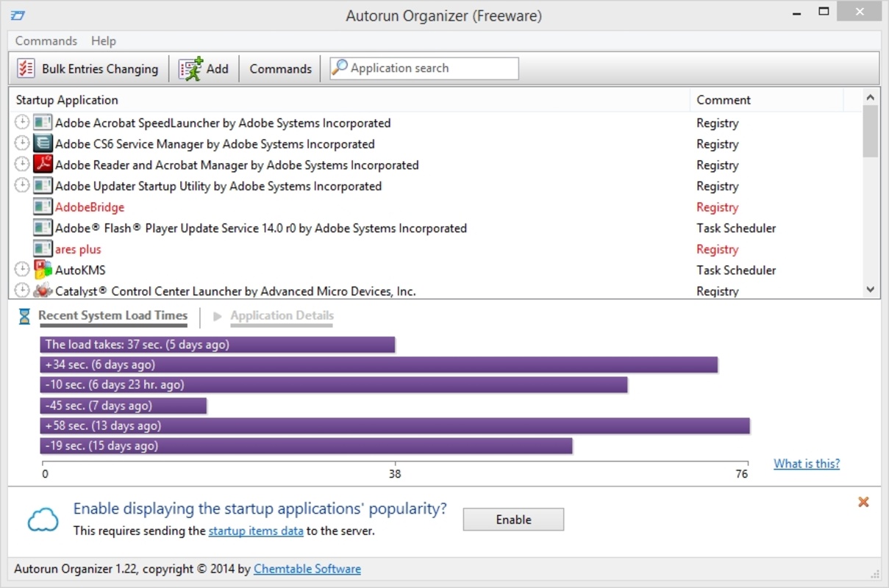Click the Adobe Reader red PDF icon
Viewport: 889px width, 588px height.
(x=43, y=165)
